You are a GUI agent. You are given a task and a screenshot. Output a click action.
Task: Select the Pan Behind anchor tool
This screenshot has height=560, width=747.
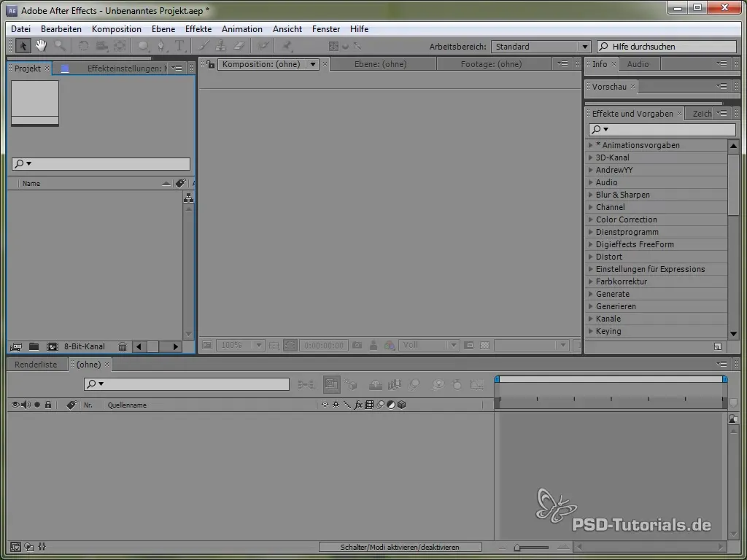coord(120,46)
